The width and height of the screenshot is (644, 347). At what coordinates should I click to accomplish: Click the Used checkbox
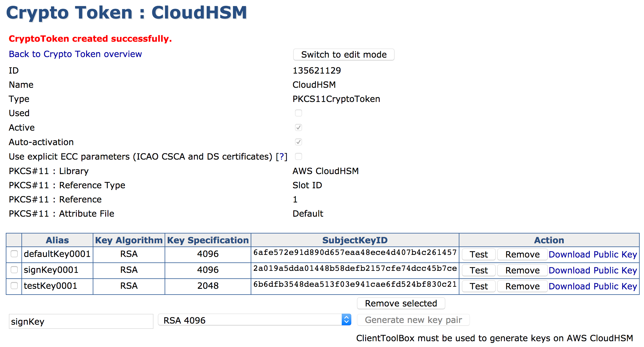298,113
